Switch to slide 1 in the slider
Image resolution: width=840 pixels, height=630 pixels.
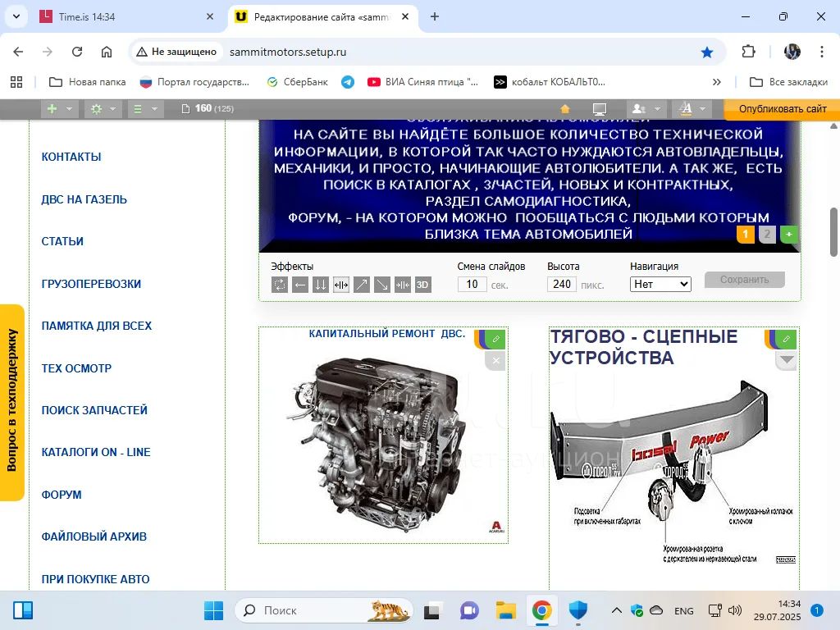tap(745, 234)
